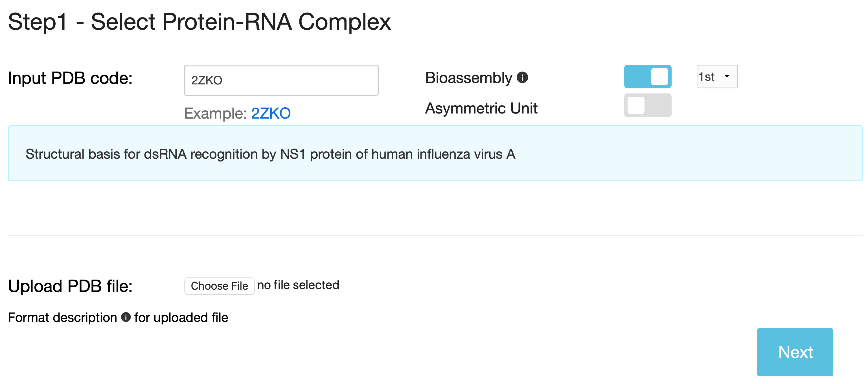The image size is (868, 384).
Task: Click the Bioassembly info icon
Action: point(522,78)
